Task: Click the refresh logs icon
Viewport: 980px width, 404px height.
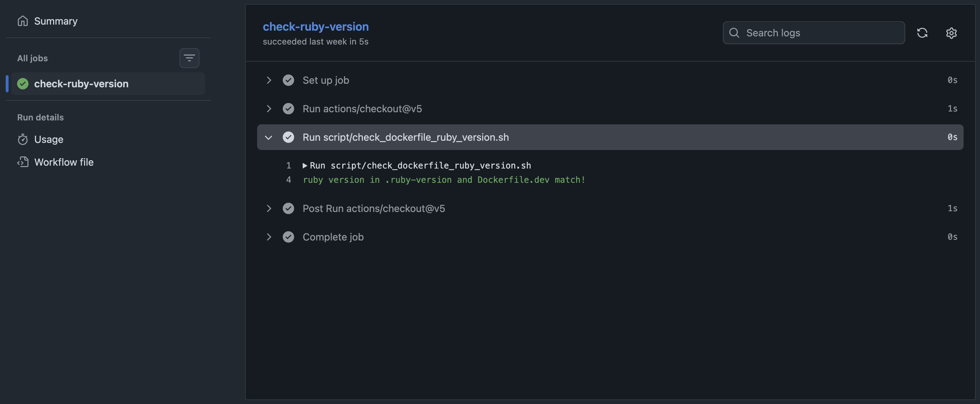Action: point(922,33)
